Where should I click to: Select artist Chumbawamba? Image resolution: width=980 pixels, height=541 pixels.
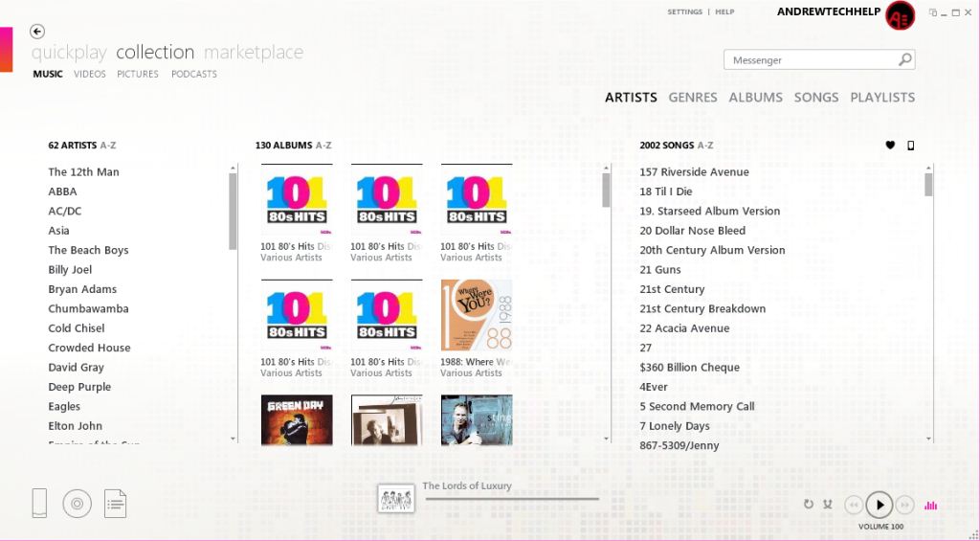(88, 308)
